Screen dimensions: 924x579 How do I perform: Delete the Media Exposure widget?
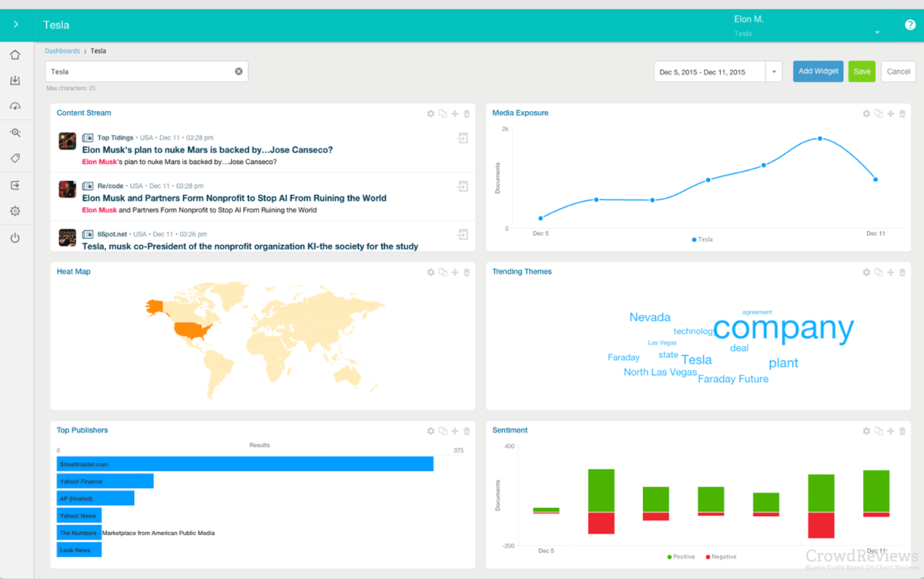pos(902,114)
